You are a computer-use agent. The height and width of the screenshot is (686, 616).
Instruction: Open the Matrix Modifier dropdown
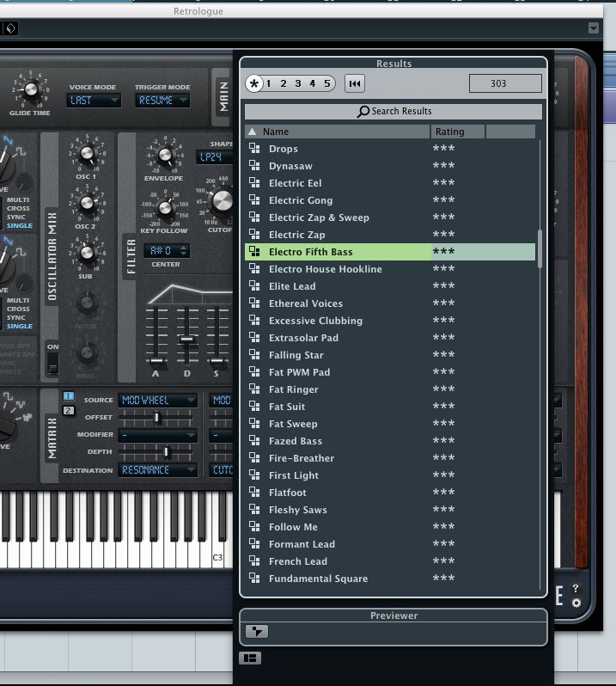tap(158, 435)
